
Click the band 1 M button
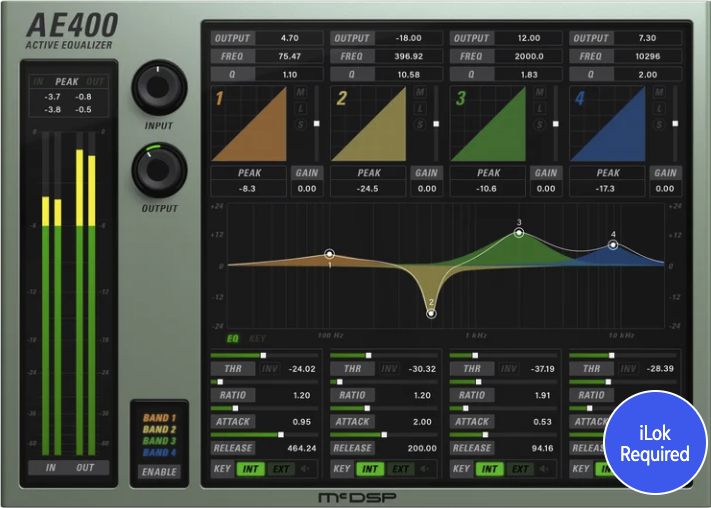coord(301,93)
